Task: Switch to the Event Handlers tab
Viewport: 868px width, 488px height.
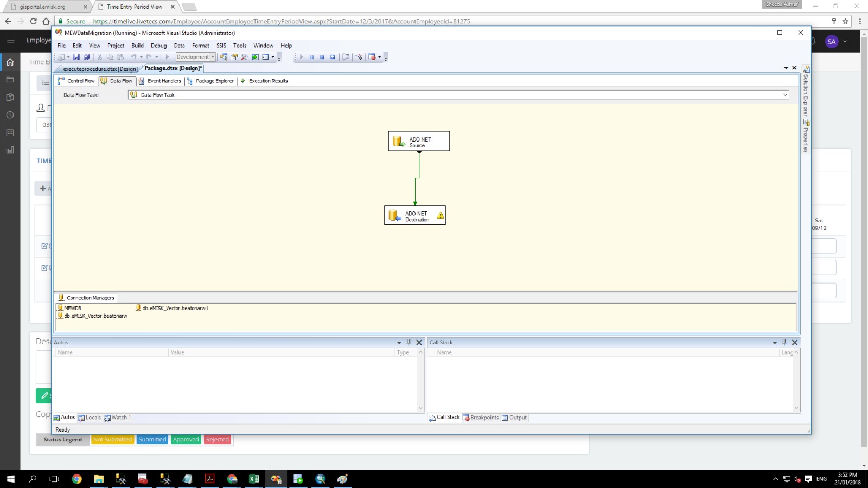Action: pyautogui.click(x=160, y=81)
